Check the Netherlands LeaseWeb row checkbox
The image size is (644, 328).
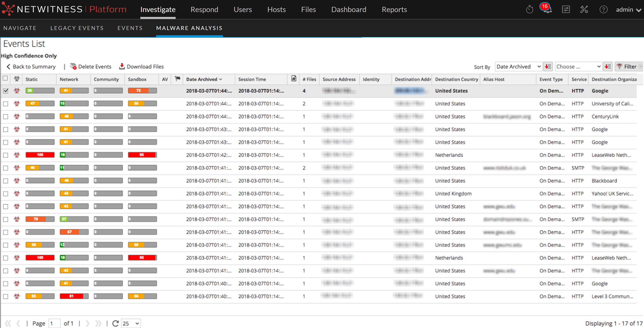(6, 155)
